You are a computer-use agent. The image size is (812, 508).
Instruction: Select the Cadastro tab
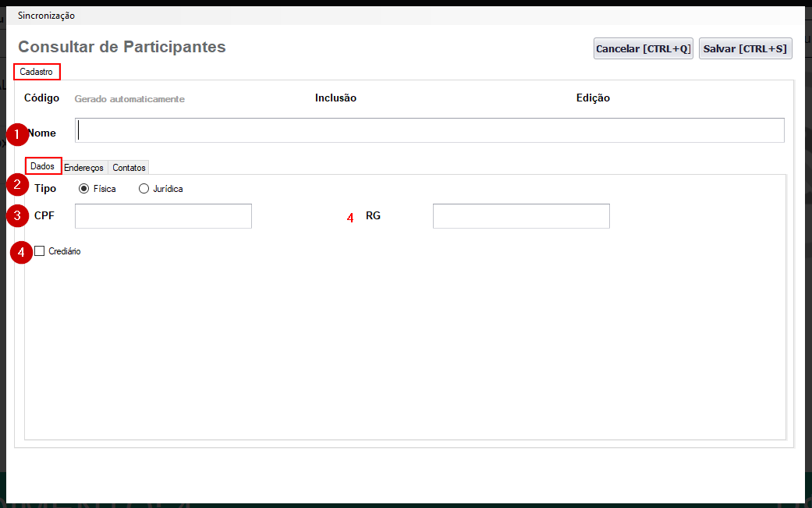pos(36,72)
